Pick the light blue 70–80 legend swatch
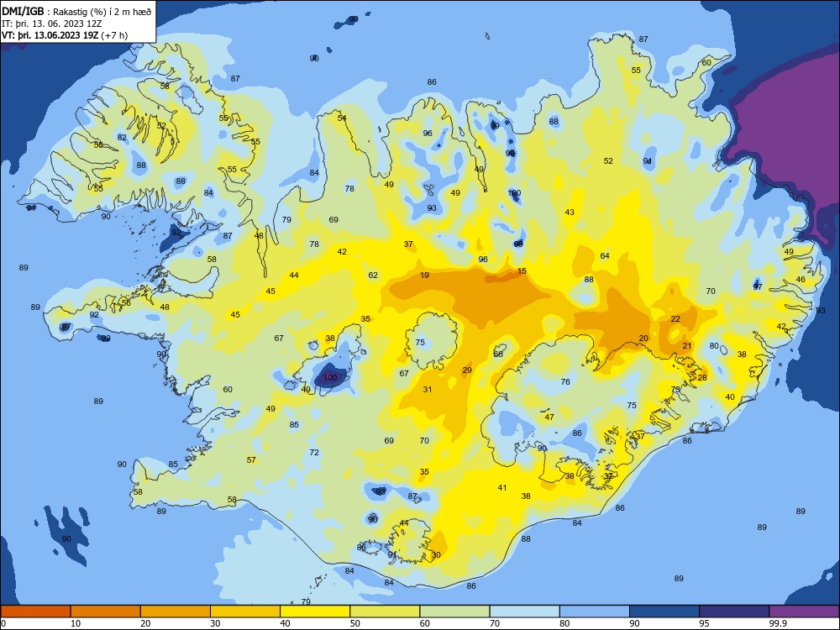Screen dimensions: 840x630 click(524, 612)
